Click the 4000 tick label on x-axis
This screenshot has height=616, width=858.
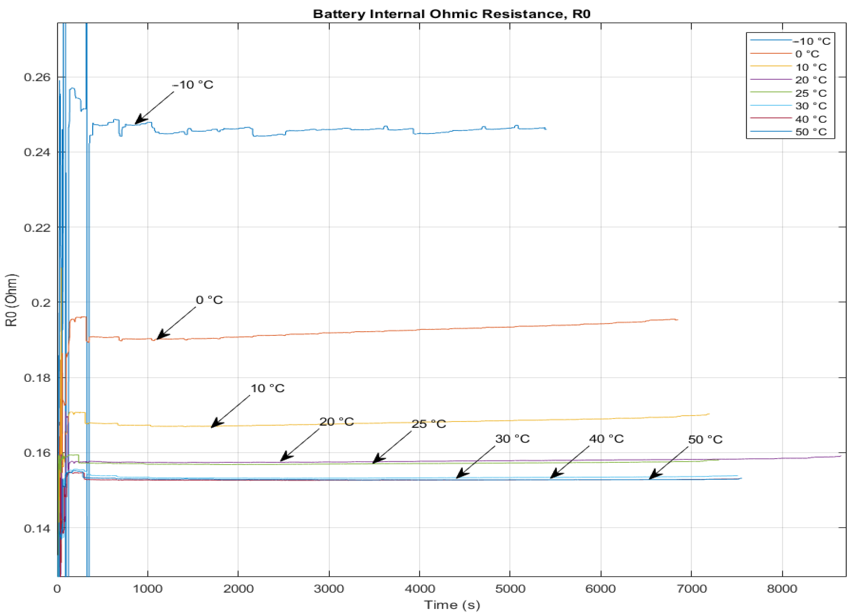[x=419, y=589]
